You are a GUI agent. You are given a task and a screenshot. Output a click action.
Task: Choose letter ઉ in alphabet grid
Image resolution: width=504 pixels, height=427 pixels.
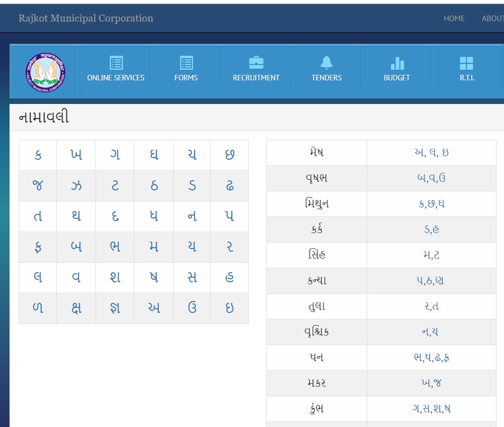(x=192, y=308)
